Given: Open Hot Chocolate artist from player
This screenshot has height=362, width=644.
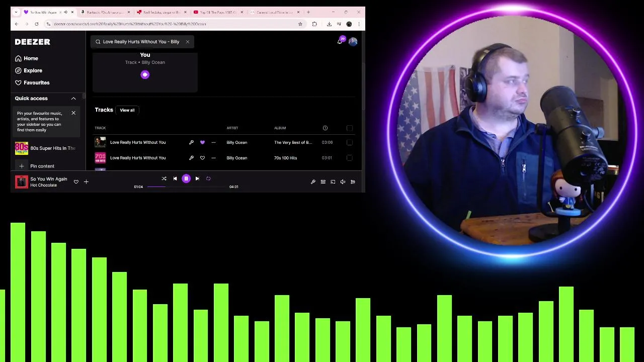Looking at the screenshot, I should coord(43,186).
